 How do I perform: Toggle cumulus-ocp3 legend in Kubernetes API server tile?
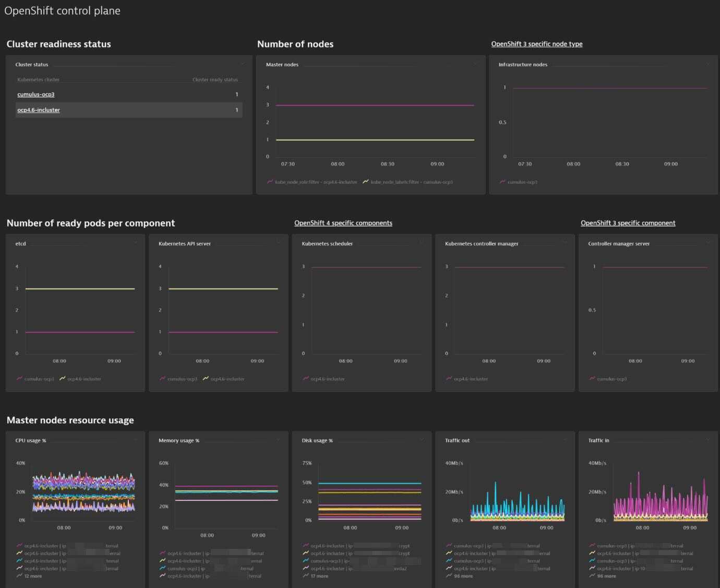[x=178, y=379]
